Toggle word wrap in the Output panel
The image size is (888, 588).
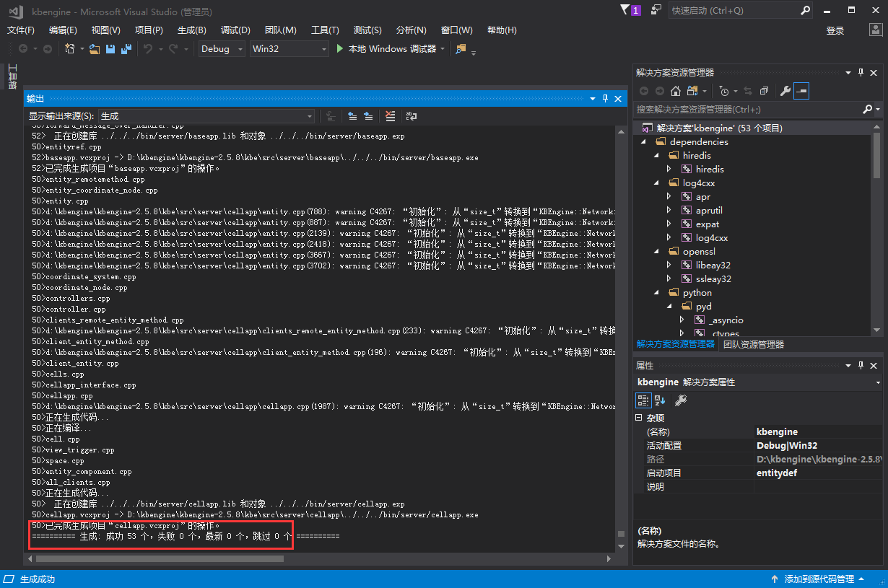pyautogui.click(x=412, y=115)
